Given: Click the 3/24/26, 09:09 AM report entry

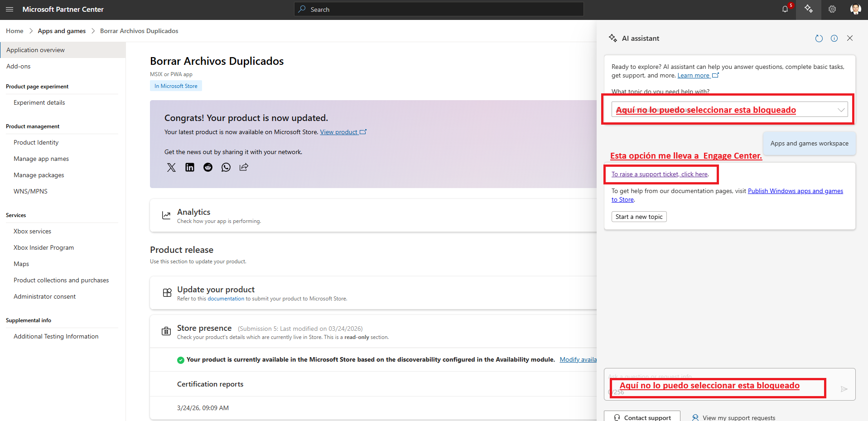Looking at the screenshot, I should [x=203, y=408].
